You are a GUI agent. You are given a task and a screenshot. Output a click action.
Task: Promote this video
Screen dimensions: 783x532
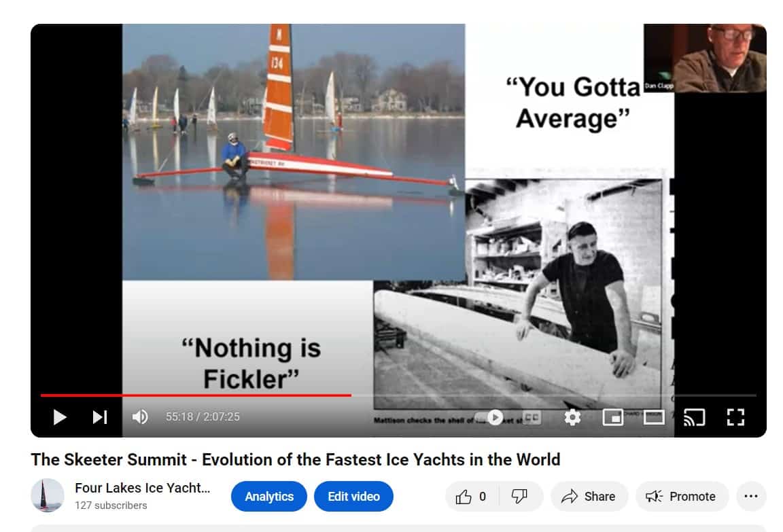(682, 497)
